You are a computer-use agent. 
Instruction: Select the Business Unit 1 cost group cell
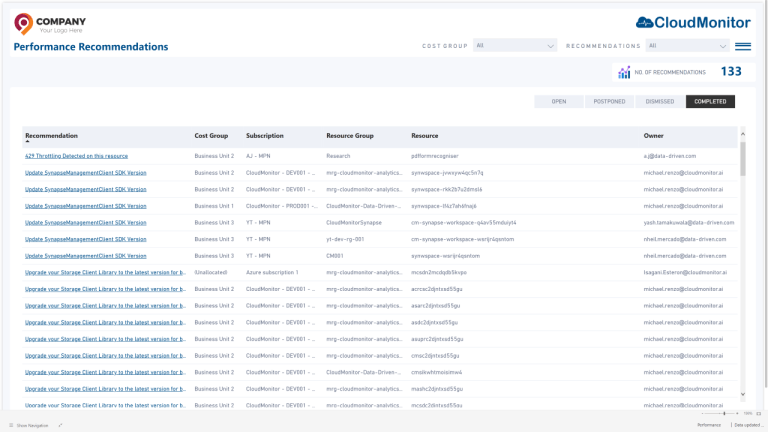coord(214,206)
